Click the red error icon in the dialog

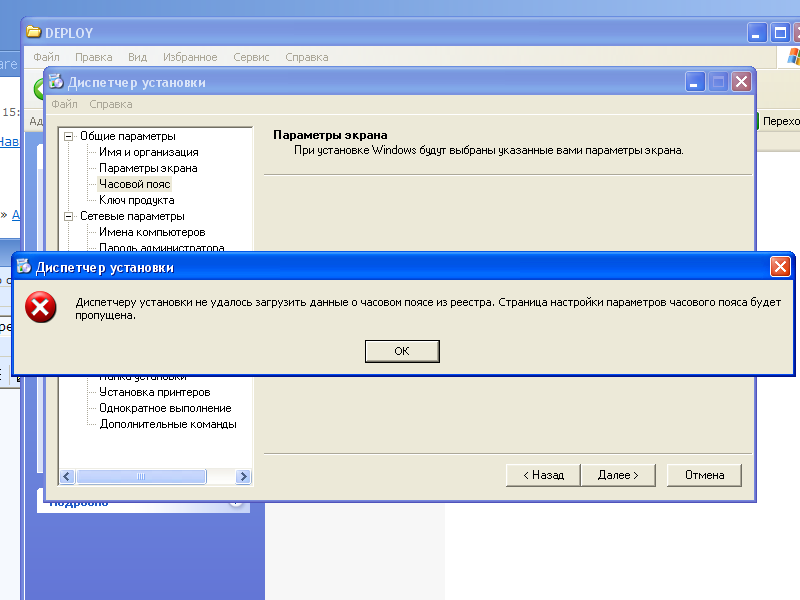[41, 307]
